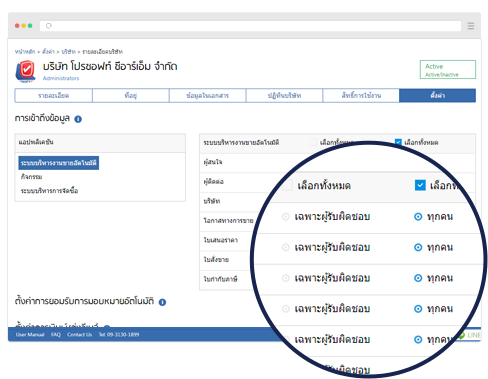Viewport: 488px width, 379px height.
Task: Switch to ที่อยู่ tab
Action: point(131,96)
